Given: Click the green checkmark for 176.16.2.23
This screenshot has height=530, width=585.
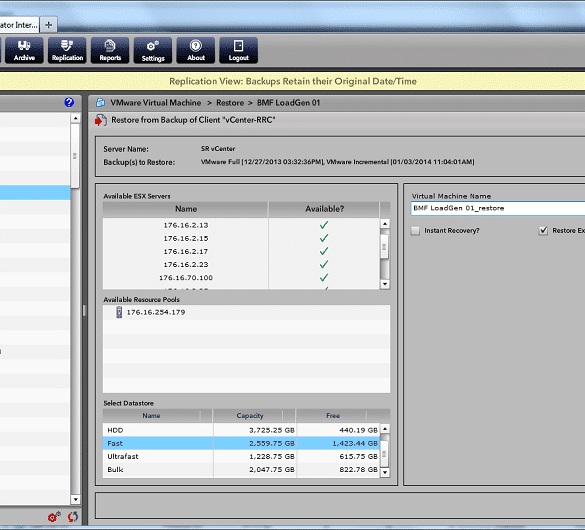Looking at the screenshot, I should coord(324,264).
